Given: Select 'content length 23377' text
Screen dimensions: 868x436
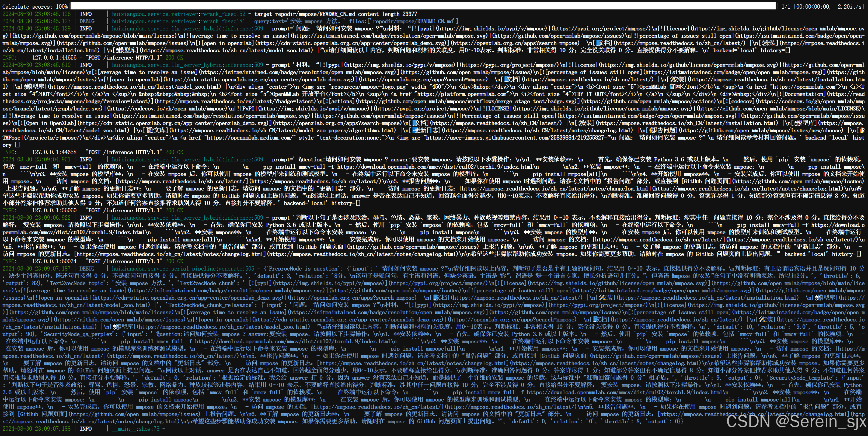Looking at the screenshot, I should [388, 14].
